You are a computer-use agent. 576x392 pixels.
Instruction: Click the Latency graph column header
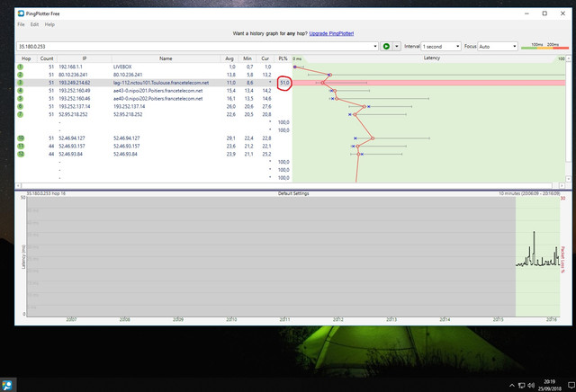click(x=432, y=58)
